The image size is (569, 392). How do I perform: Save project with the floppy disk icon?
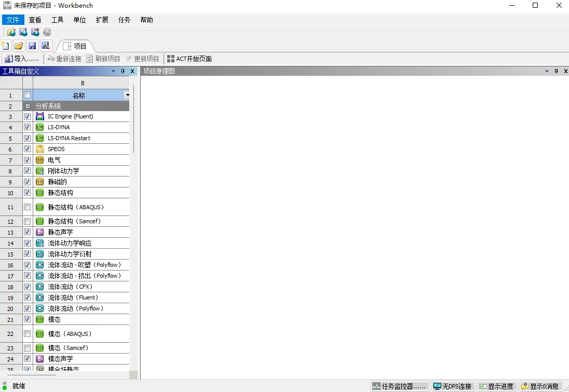point(32,46)
